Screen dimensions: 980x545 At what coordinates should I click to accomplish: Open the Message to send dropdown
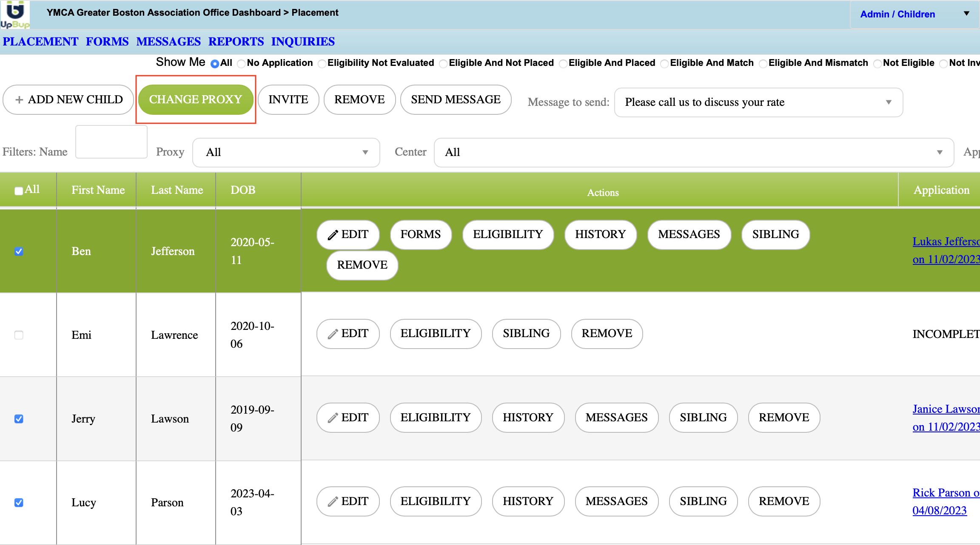point(758,102)
